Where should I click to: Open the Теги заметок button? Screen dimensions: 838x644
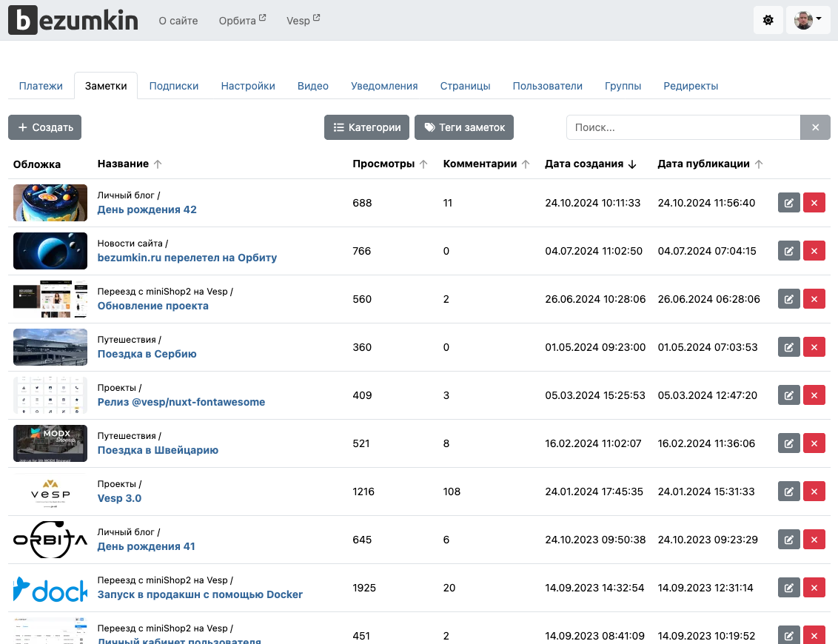(x=463, y=127)
